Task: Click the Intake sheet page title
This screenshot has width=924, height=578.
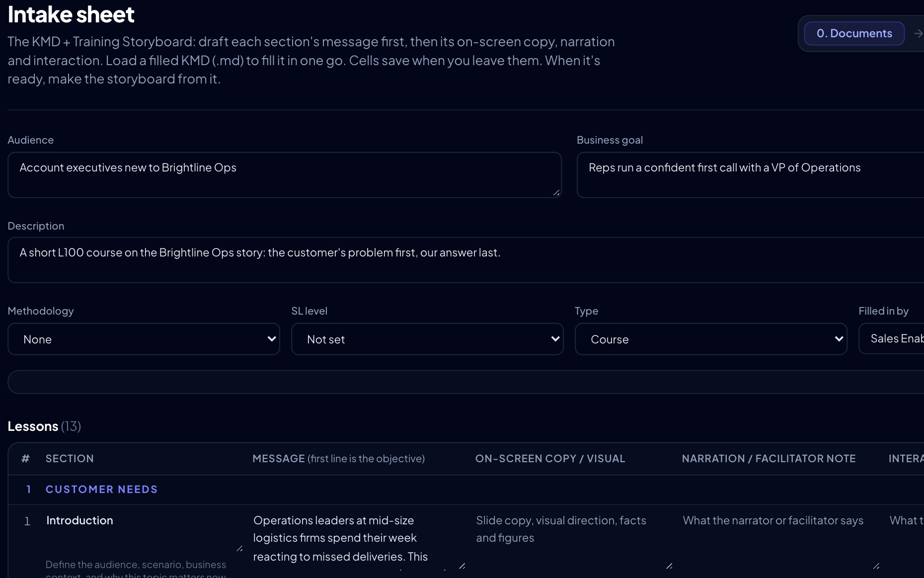Action: coord(71,14)
